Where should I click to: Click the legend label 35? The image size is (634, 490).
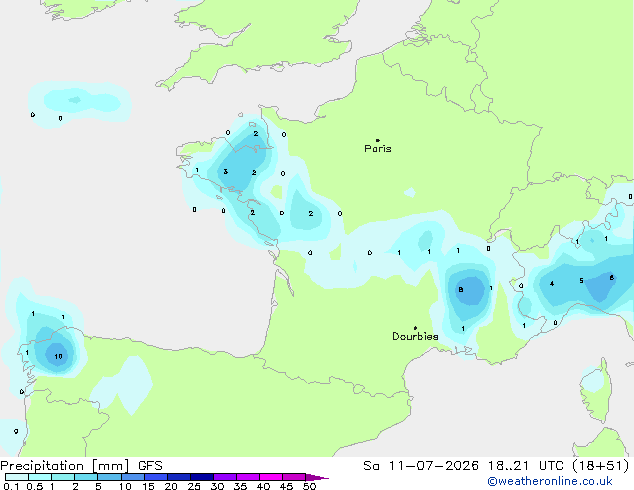(x=240, y=486)
